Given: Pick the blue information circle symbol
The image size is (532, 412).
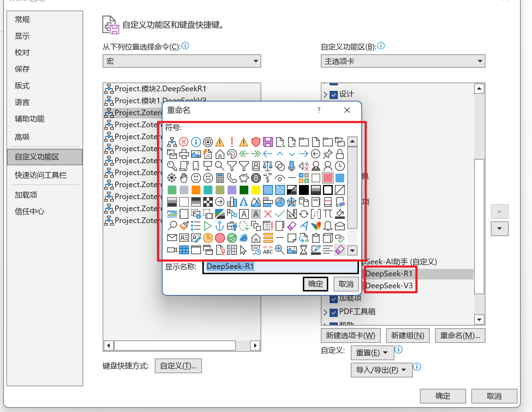Looking at the screenshot, I should [196, 142].
